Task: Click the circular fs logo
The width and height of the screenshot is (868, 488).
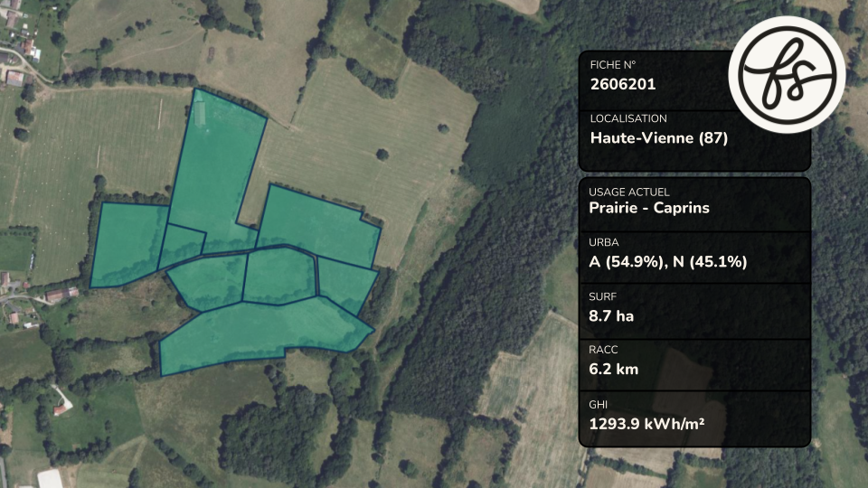Action: coord(787,74)
